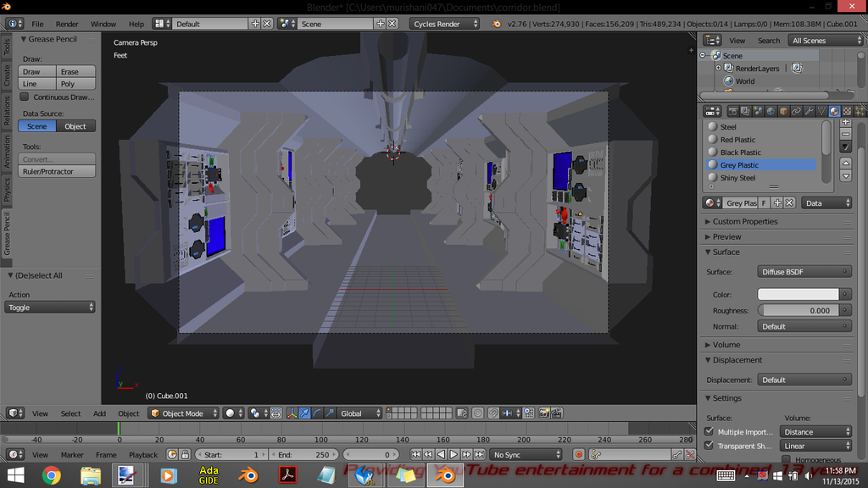This screenshot has width=868, height=488.
Task: Click the play animation button
Action: tap(453, 455)
